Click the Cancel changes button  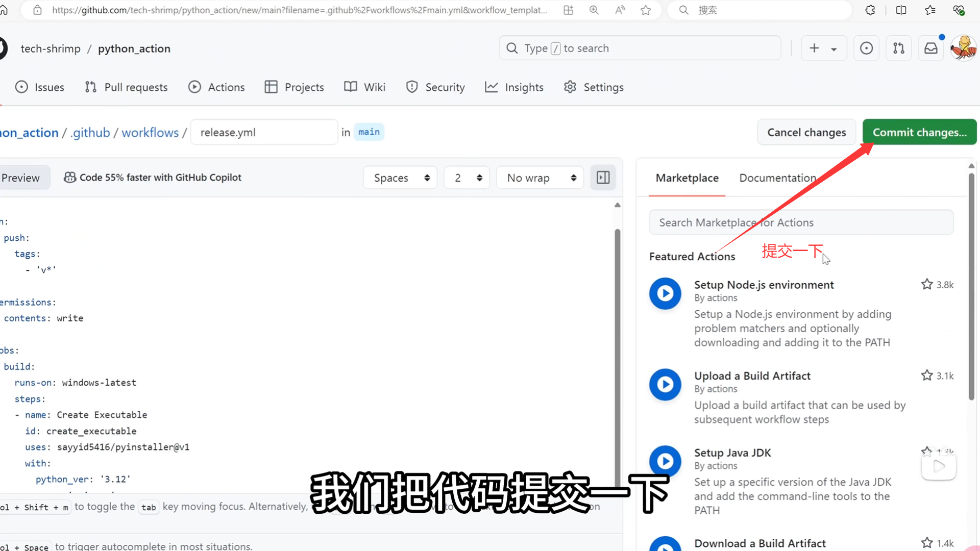tap(806, 132)
